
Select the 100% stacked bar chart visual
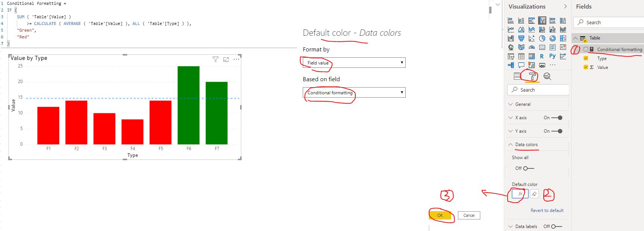point(553,20)
